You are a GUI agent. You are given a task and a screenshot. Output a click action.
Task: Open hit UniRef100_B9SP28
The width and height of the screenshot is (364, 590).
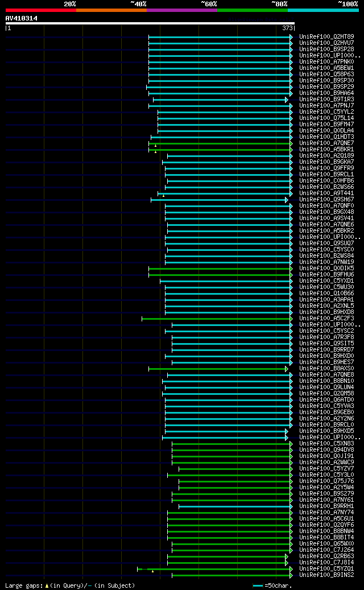click(326, 49)
